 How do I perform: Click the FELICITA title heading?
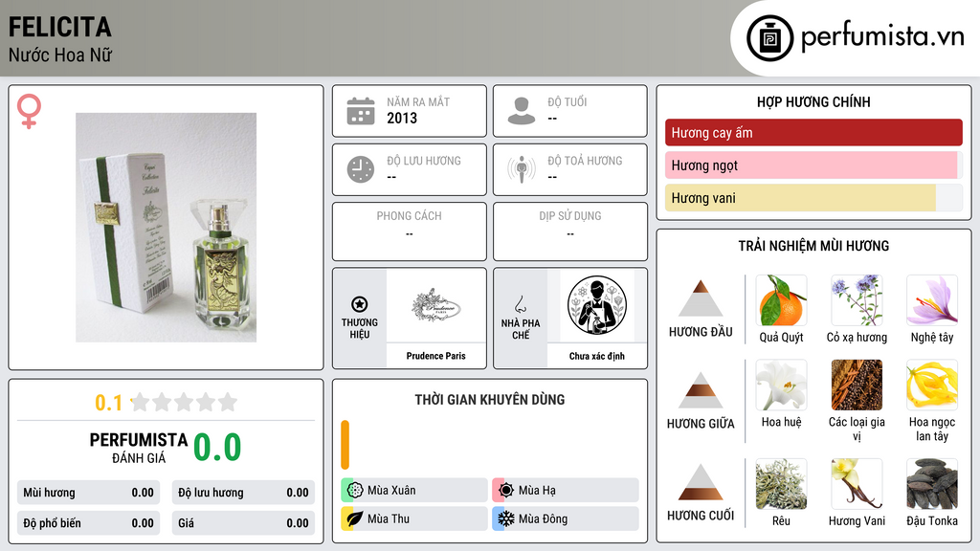point(60,28)
